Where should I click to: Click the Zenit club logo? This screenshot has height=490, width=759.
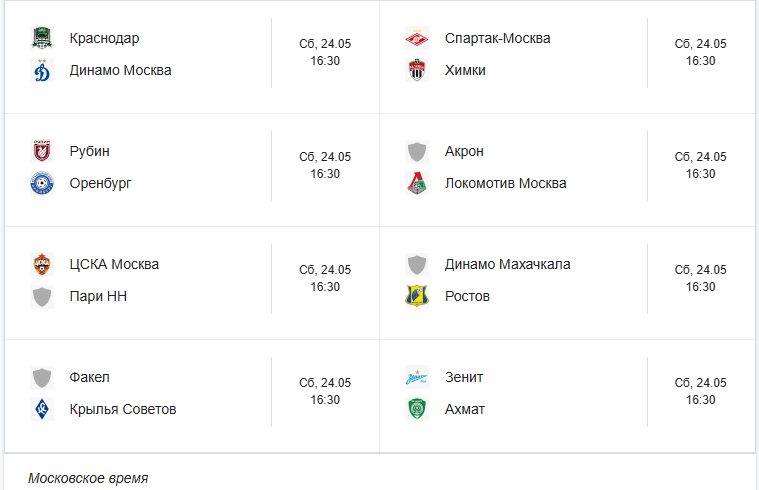pos(417,377)
